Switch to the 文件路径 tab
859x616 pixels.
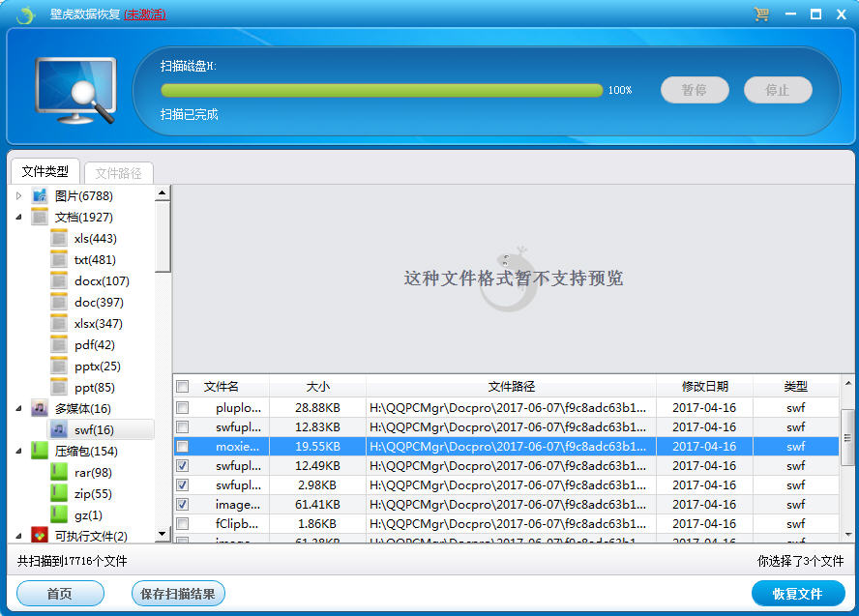(x=119, y=173)
